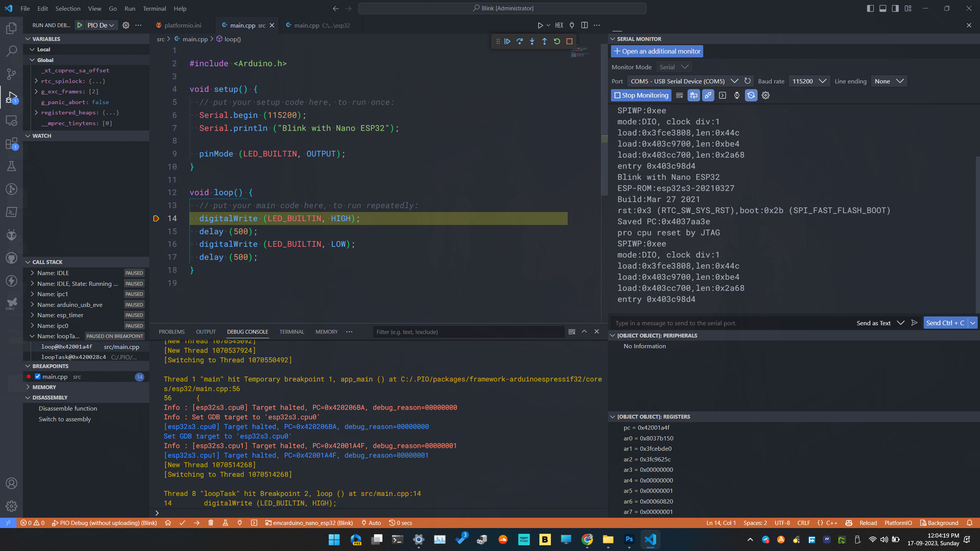The height and width of the screenshot is (551, 980).
Task: Toggle terminal mode in serial monitor toolbar
Action: pos(722,95)
